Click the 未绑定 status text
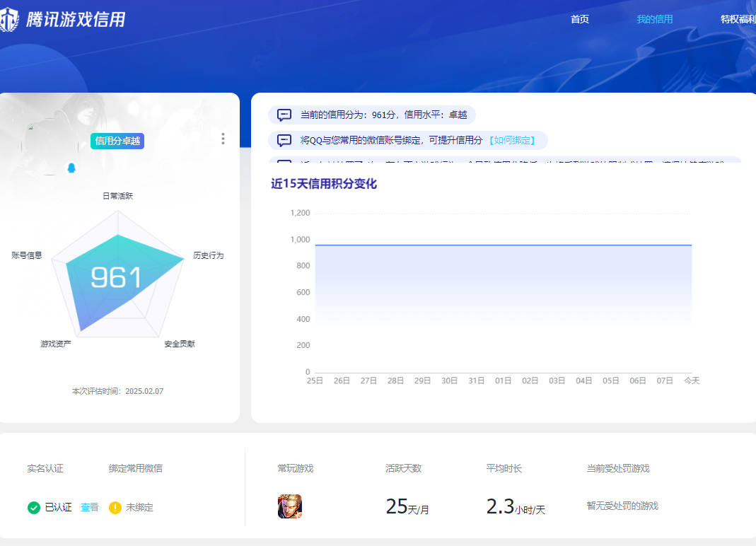The width and height of the screenshot is (756, 546). pos(139,507)
